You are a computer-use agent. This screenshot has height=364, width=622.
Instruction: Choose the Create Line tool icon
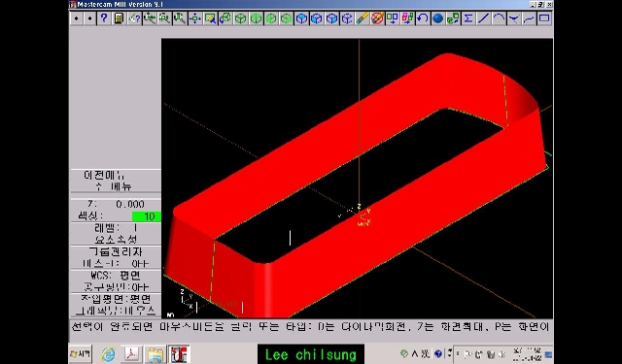(x=483, y=18)
